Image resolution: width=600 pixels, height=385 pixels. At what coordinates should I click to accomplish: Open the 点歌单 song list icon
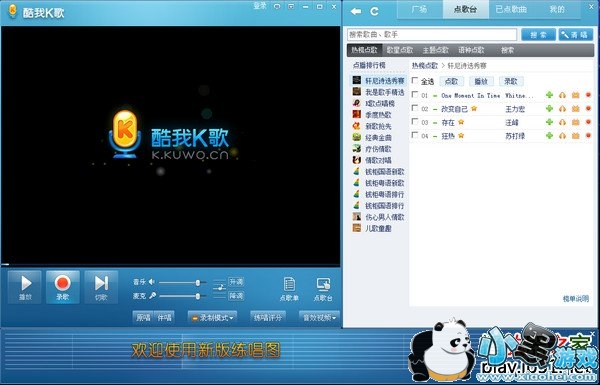click(289, 289)
